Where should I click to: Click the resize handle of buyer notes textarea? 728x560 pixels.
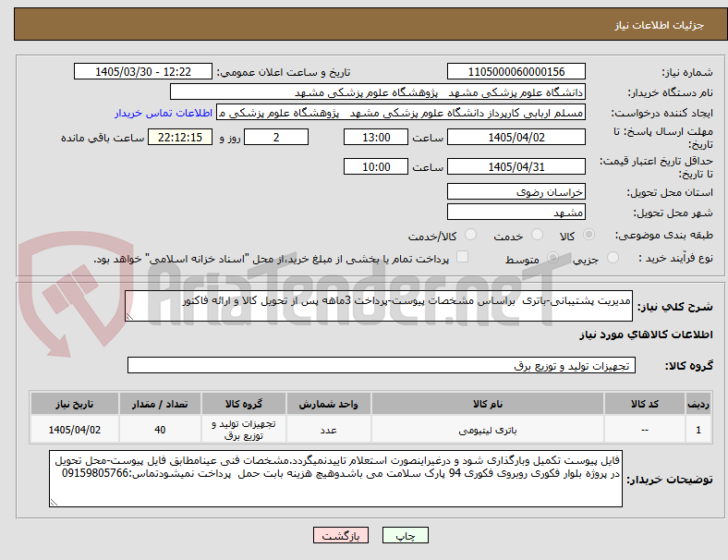click(x=54, y=502)
